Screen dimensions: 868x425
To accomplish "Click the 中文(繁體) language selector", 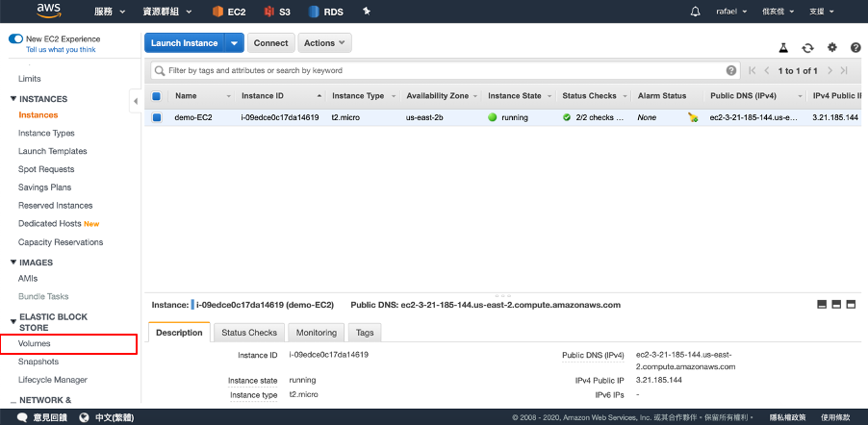I will (x=115, y=417).
